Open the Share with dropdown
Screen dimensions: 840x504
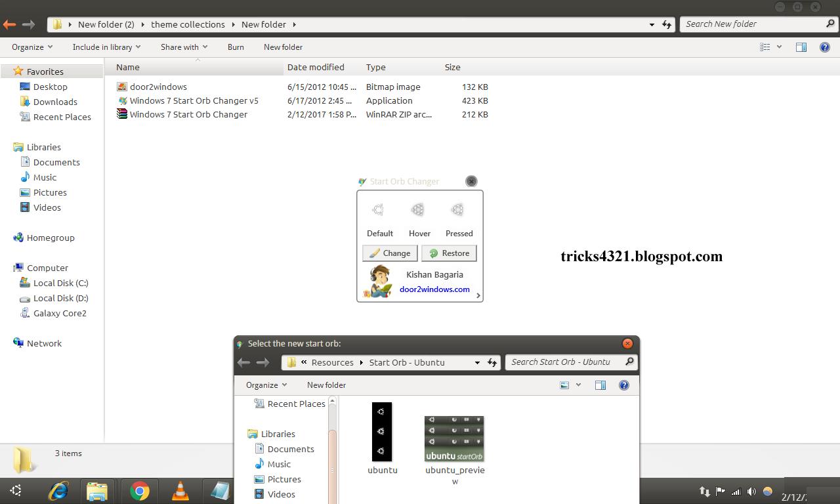184,47
